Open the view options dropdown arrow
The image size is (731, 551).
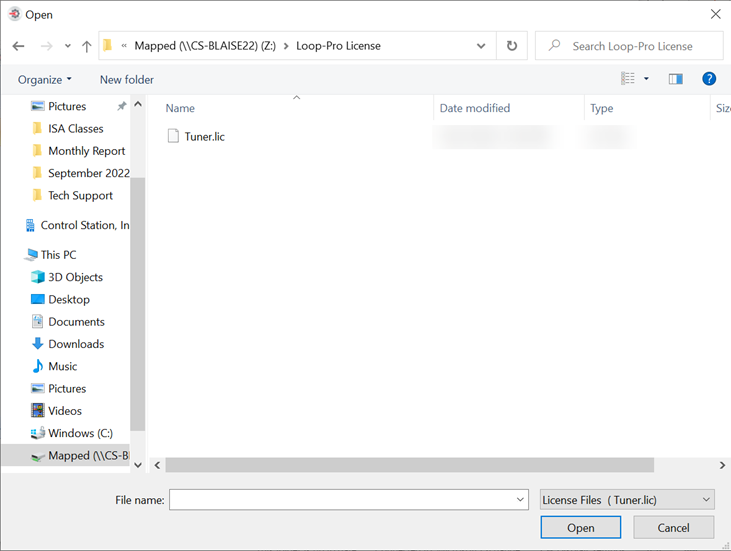pyautogui.click(x=646, y=79)
